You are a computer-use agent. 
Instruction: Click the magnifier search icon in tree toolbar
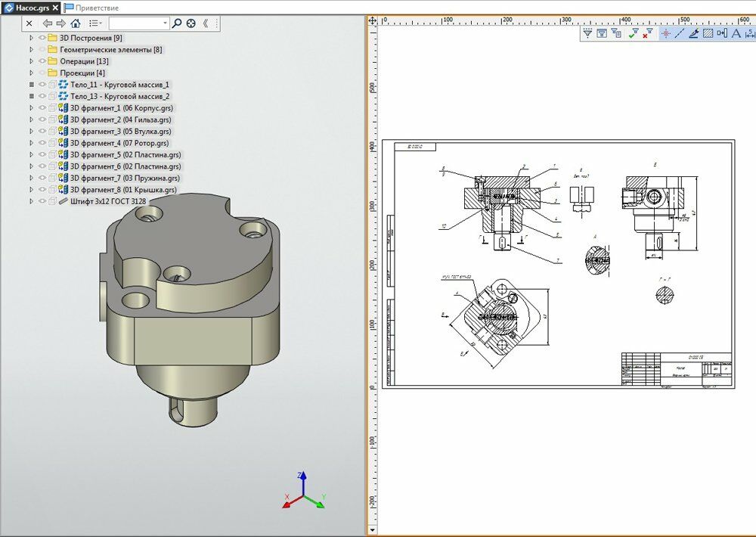coord(177,23)
